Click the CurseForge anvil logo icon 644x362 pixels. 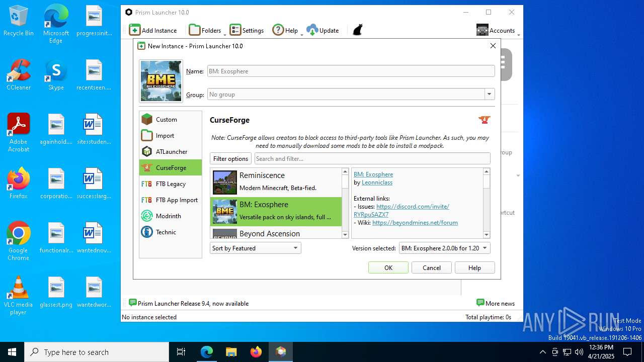click(484, 120)
